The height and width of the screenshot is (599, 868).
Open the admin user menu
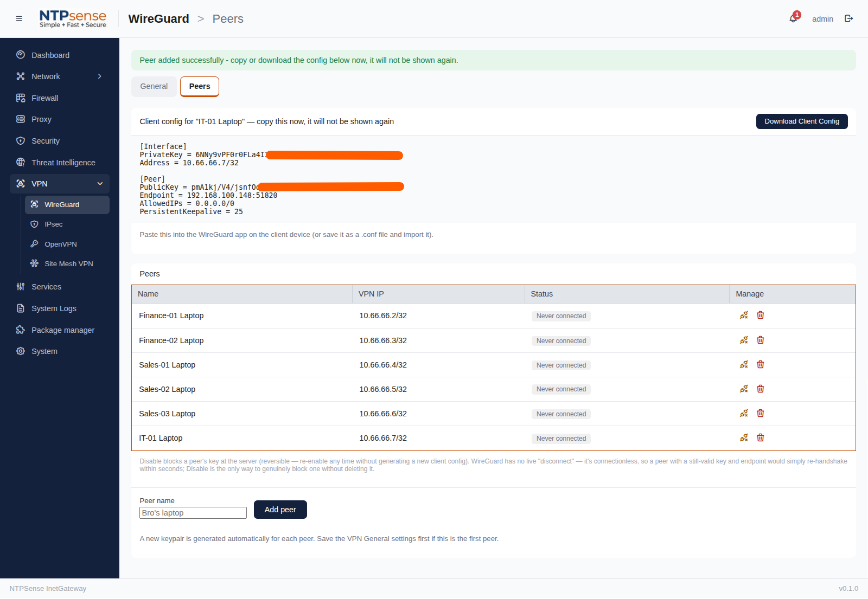(x=822, y=19)
